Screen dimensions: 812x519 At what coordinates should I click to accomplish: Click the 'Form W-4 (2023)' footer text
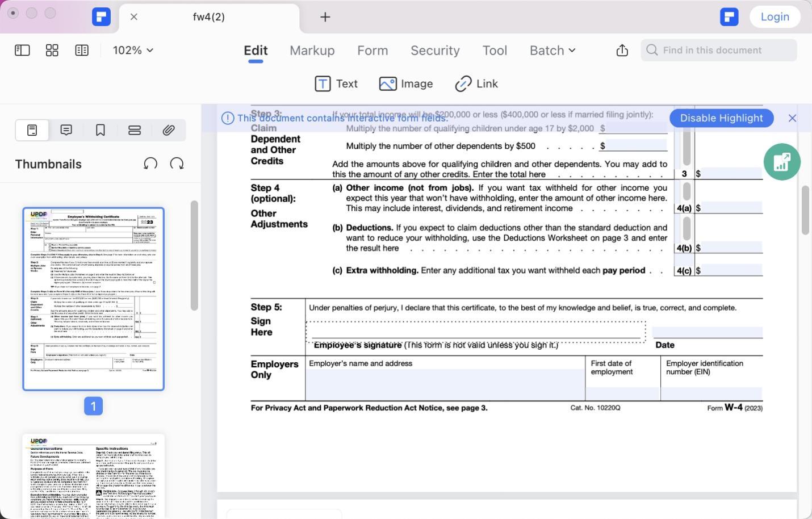point(735,408)
